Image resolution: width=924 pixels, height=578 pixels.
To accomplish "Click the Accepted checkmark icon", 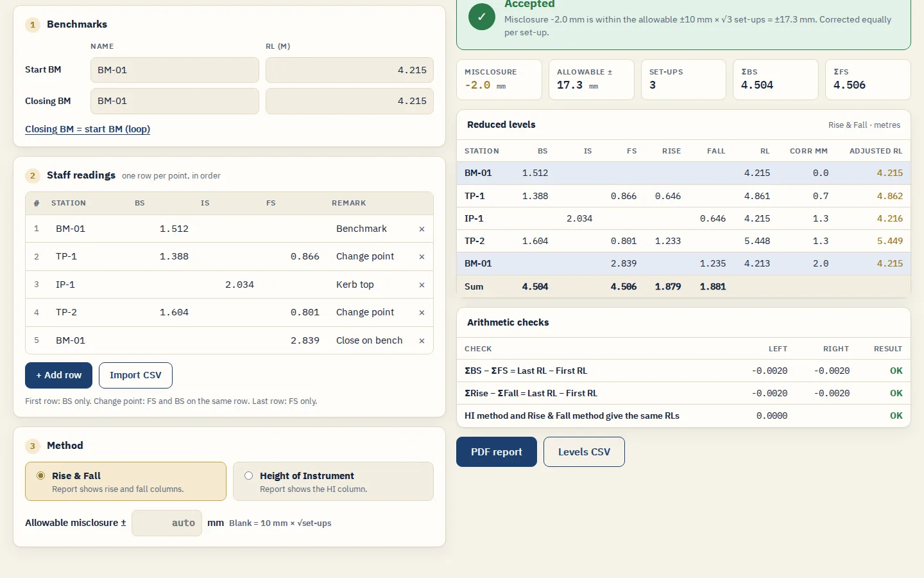I will (x=482, y=17).
